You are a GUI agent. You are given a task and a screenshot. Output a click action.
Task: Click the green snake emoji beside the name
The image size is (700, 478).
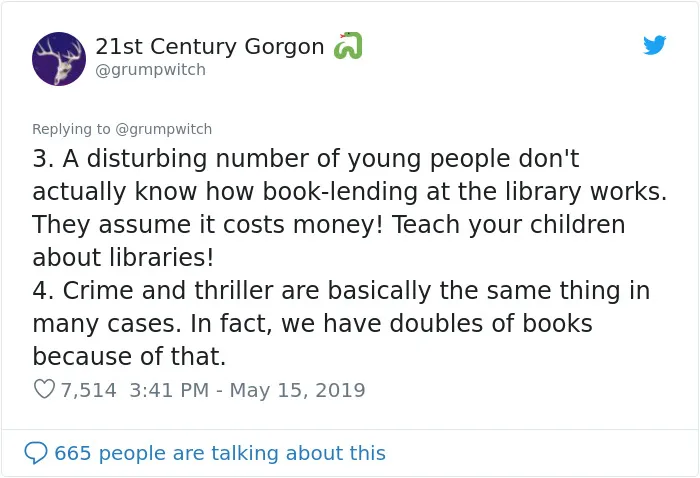pyautogui.click(x=348, y=46)
